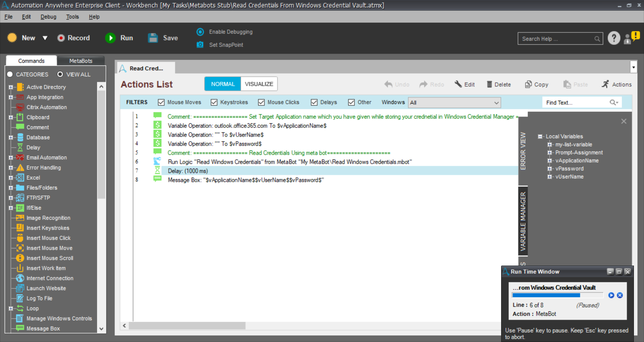This screenshot has height=342, width=644.
Task: Expand the If/Else category
Action: [x=11, y=208]
